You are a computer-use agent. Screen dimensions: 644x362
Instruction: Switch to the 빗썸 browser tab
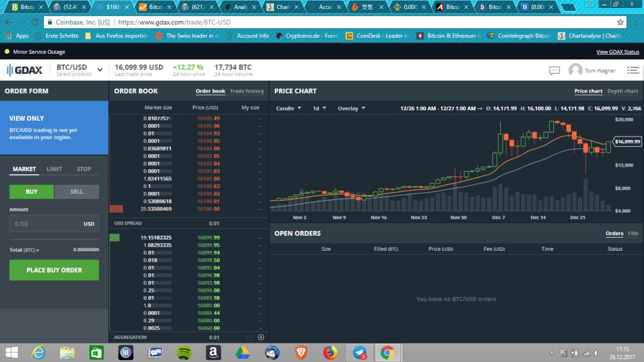click(x=370, y=7)
